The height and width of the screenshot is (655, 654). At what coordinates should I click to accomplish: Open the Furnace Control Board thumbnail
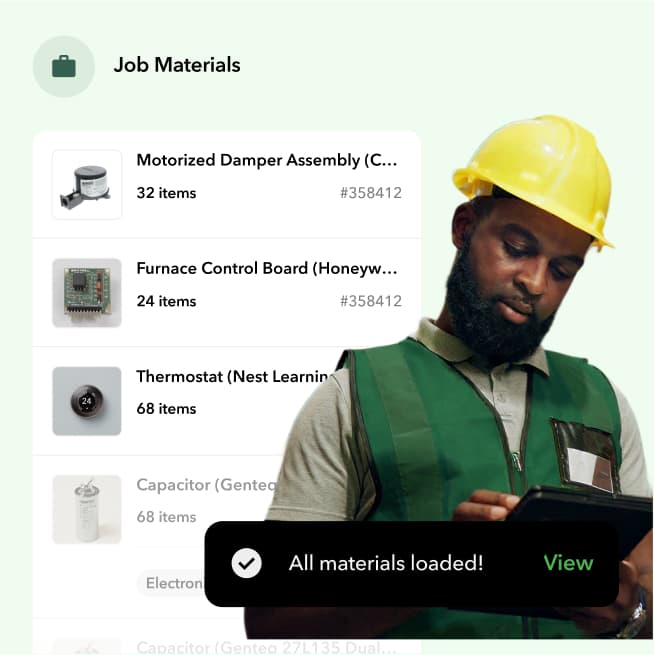[87, 293]
